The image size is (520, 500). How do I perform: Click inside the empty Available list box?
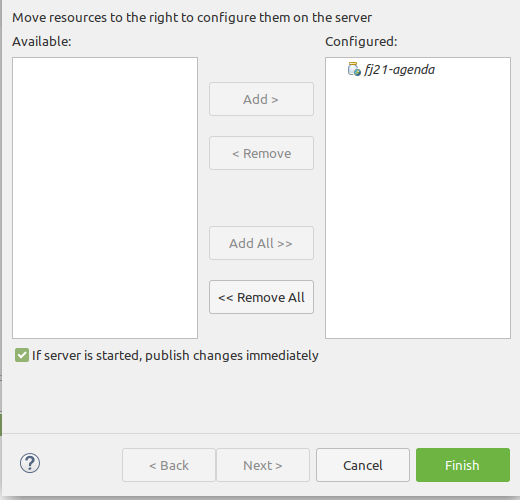click(x=105, y=198)
